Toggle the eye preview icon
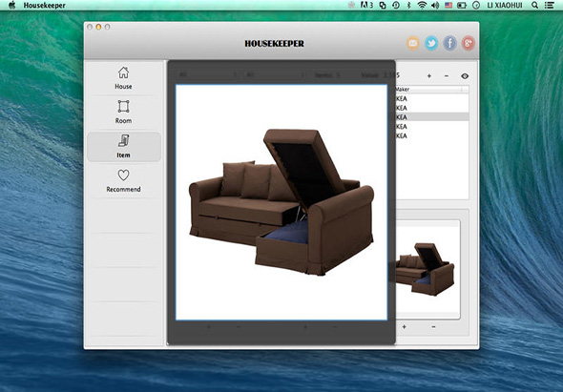563x392 pixels. [x=465, y=76]
